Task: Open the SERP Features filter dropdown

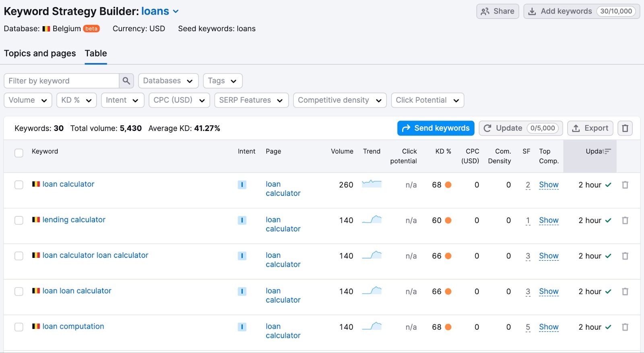Action: click(x=252, y=100)
